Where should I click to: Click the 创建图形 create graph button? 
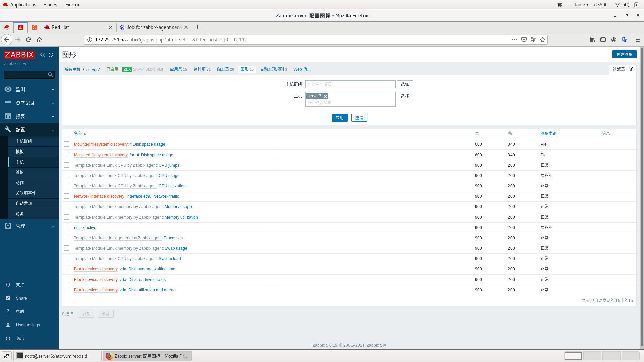coord(624,54)
